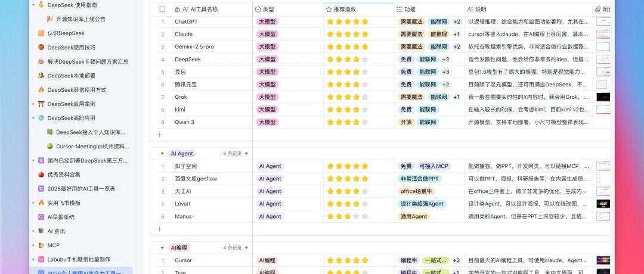Click the red apple icon of 优秀资料合集
Screen dimensions: 644x274
41,175
